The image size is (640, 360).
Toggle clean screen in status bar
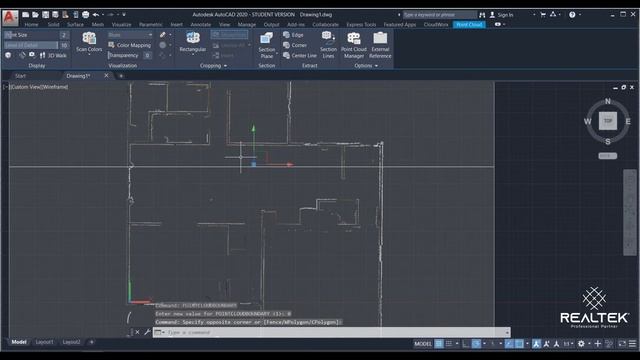click(x=622, y=344)
